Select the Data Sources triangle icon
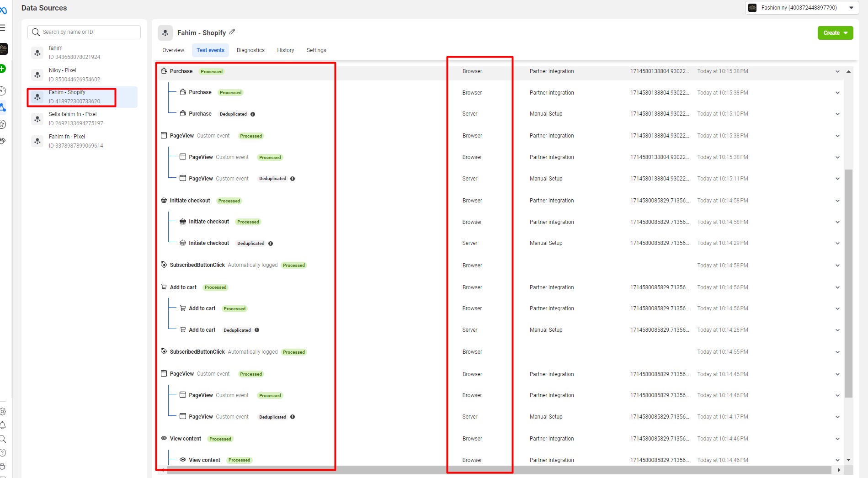 click(x=3, y=107)
